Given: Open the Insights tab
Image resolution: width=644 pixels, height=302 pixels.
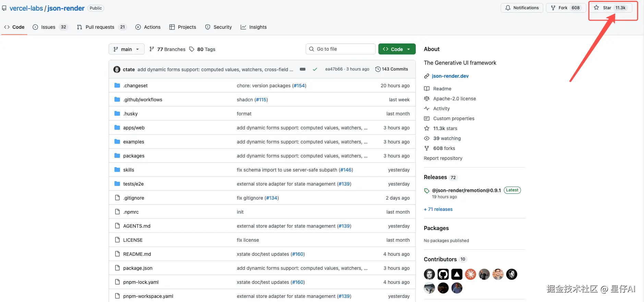Looking at the screenshot, I should [x=254, y=27].
